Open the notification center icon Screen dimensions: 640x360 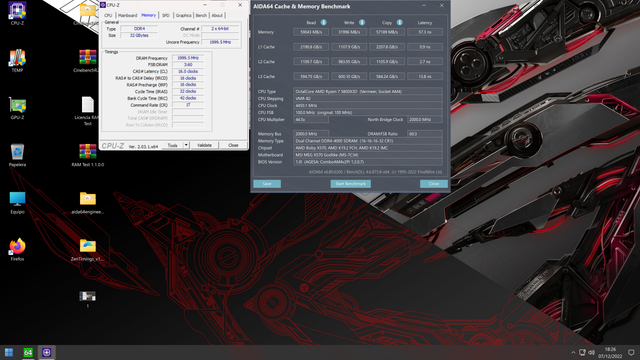pyautogui.click(x=631, y=352)
